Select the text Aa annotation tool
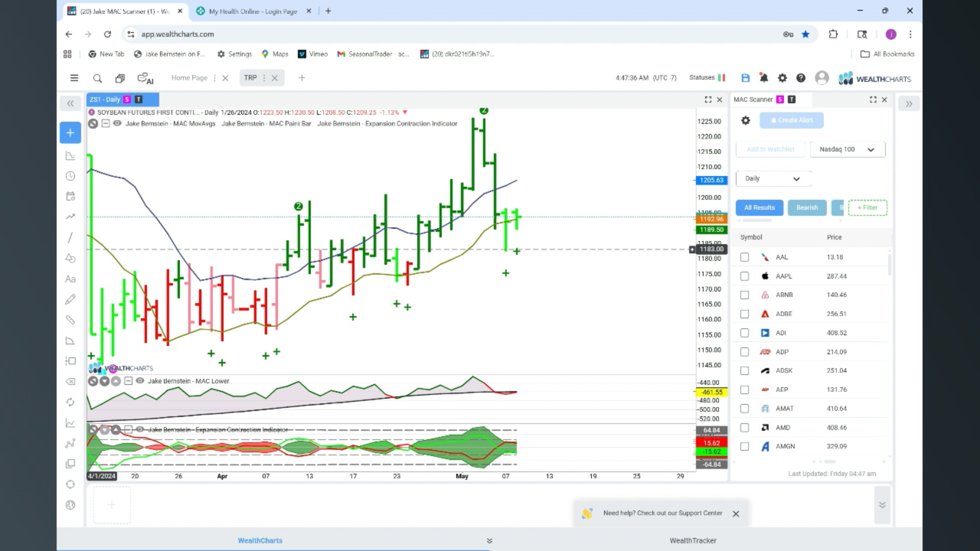The height and width of the screenshot is (551, 980). 70,279
